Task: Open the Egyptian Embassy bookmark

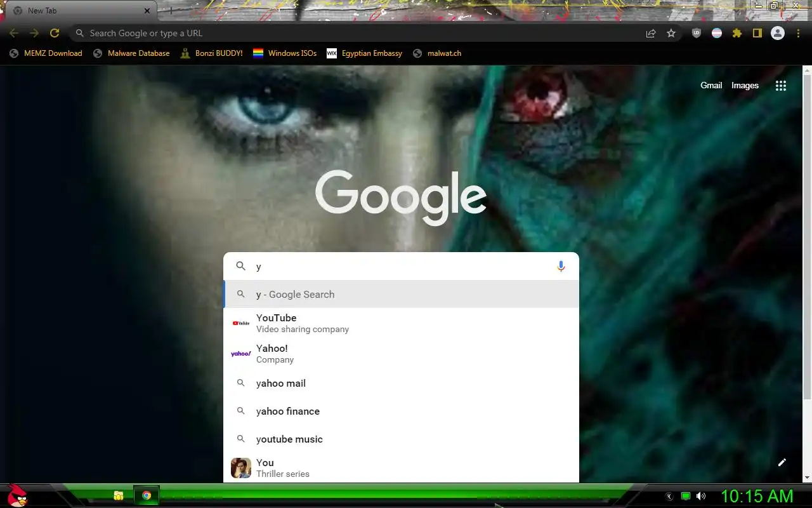Action: click(365, 53)
